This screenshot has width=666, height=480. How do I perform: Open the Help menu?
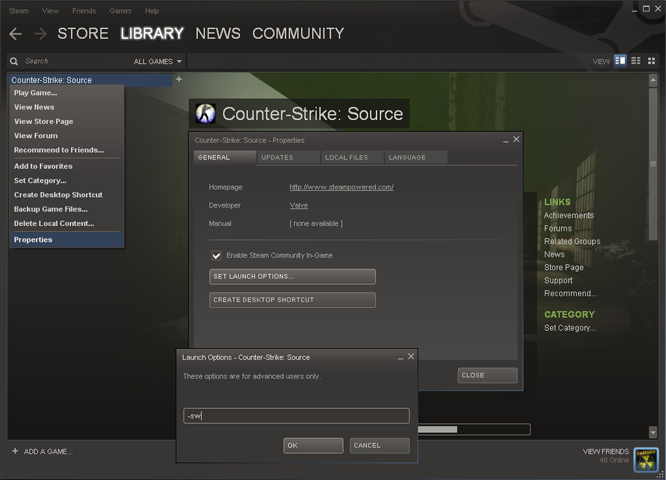(152, 11)
